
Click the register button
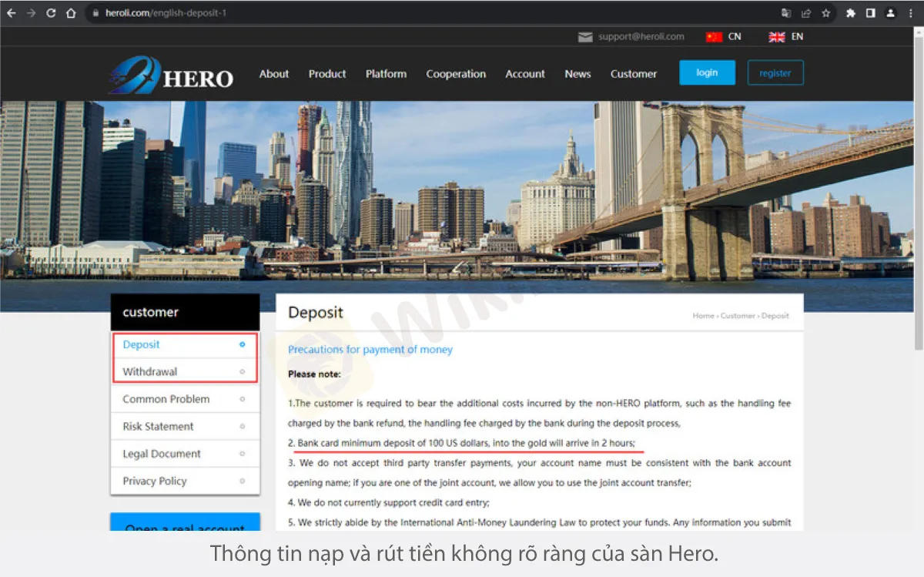tap(775, 72)
